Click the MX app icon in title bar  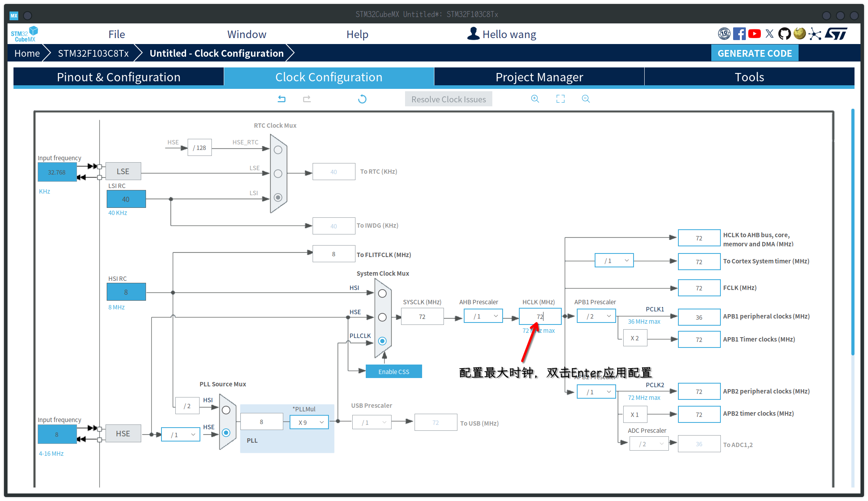point(14,15)
